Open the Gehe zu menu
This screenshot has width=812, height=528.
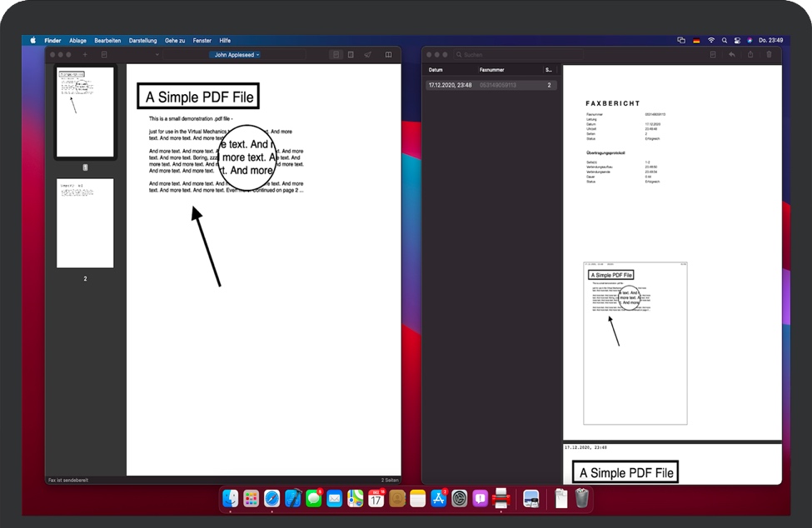(x=175, y=40)
